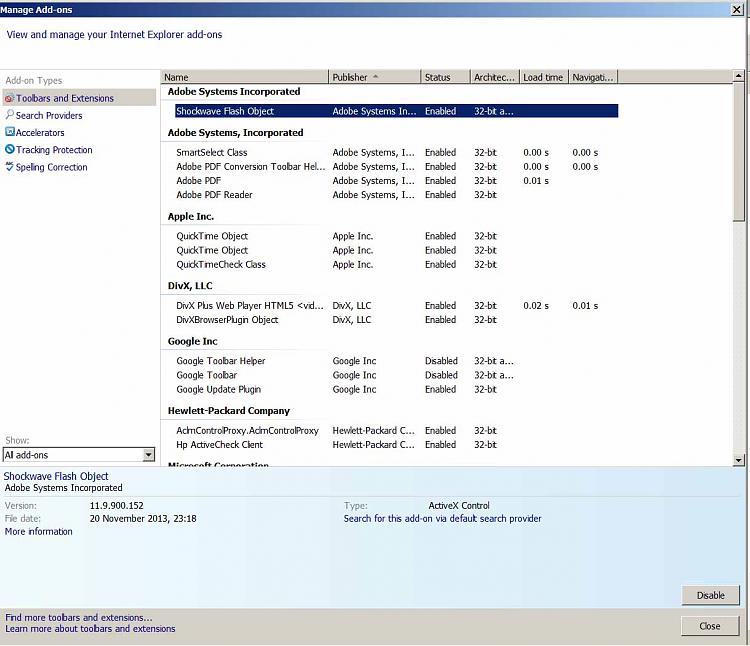This screenshot has width=750, height=646.
Task: Sort list by Publisher column header
Action: tap(375, 77)
